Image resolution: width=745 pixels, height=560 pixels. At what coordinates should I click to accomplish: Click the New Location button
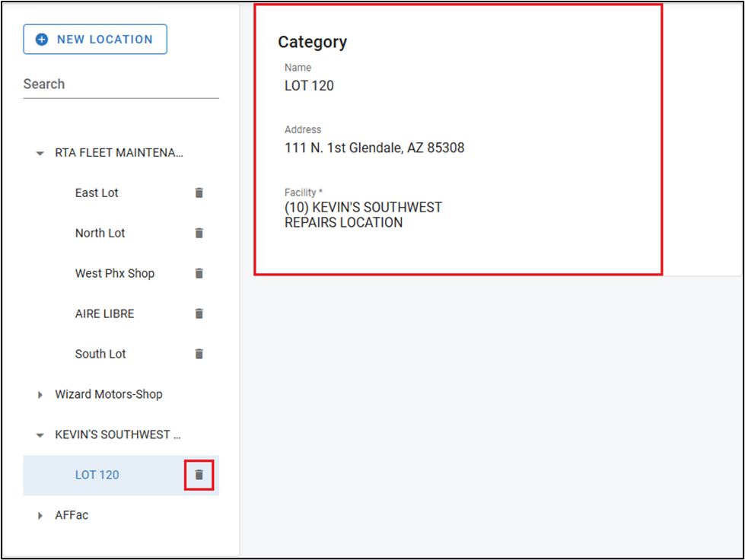point(95,40)
